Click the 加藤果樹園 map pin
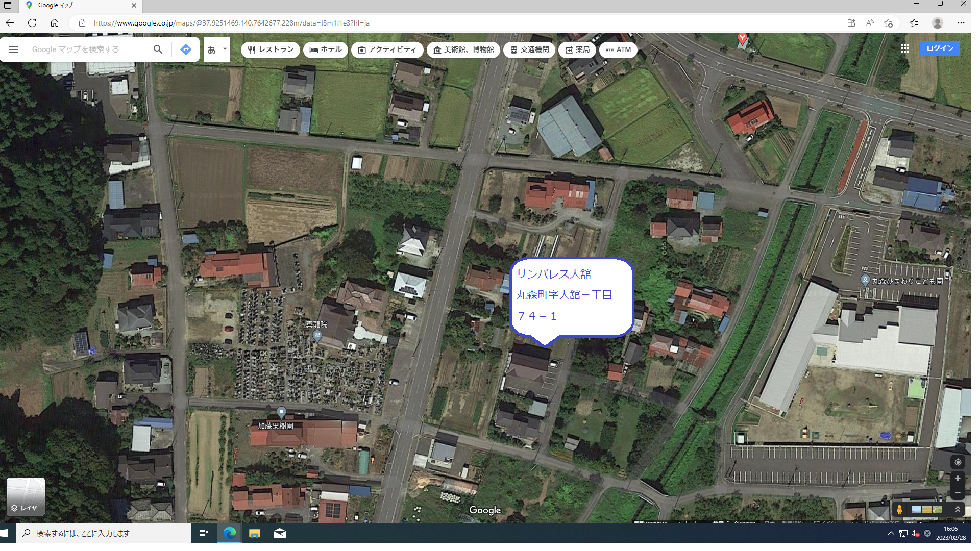Viewport: 980px width, 551px height. [281, 412]
